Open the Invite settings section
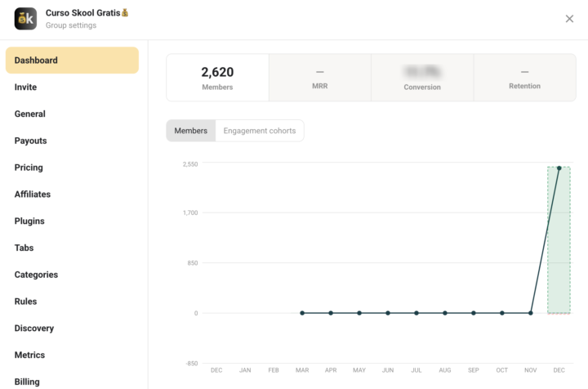This screenshot has height=389, width=588. pyautogui.click(x=72, y=87)
